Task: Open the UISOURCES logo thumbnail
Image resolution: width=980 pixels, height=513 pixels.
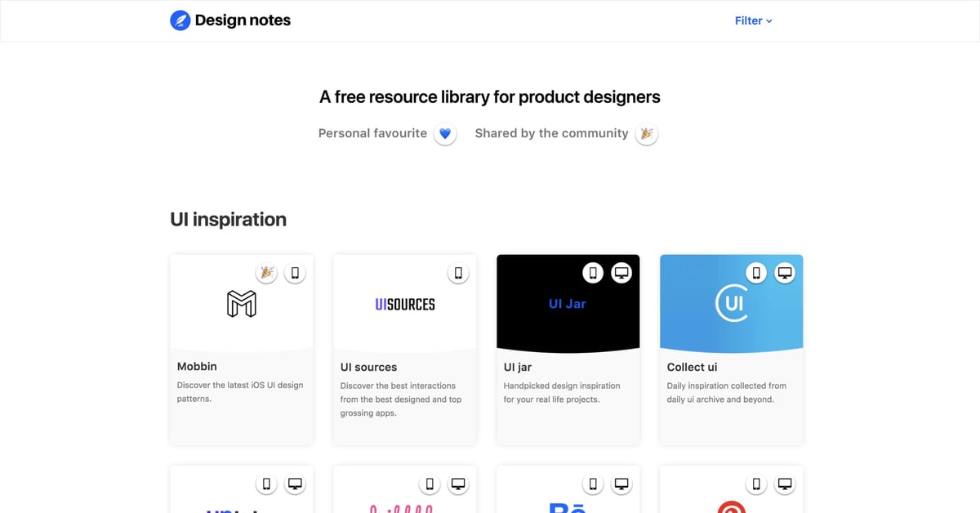Action: pyautogui.click(x=405, y=304)
